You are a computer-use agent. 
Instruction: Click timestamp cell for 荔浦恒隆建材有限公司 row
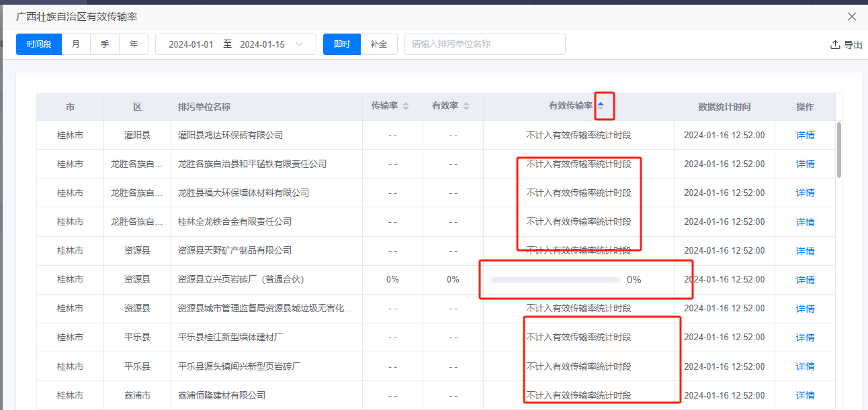coord(724,395)
